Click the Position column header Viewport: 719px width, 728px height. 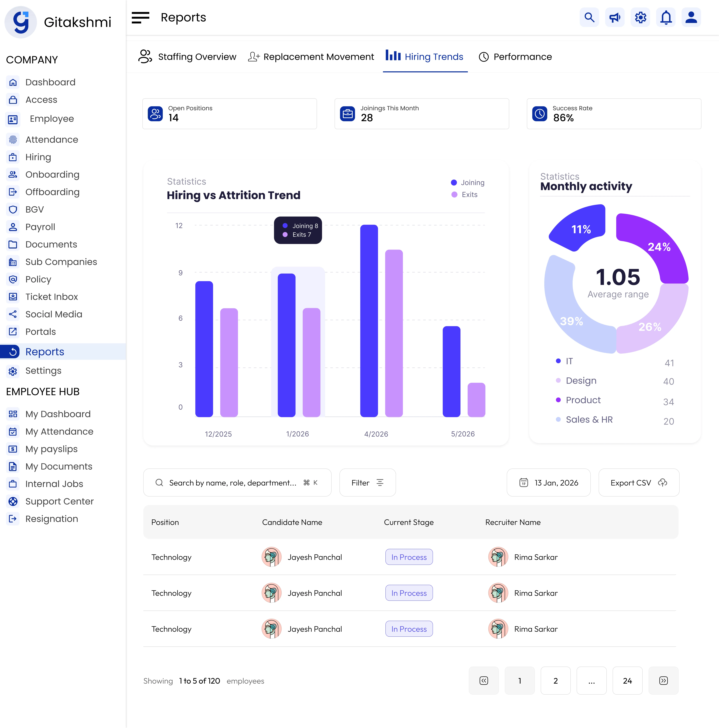pyautogui.click(x=165, y=522)
